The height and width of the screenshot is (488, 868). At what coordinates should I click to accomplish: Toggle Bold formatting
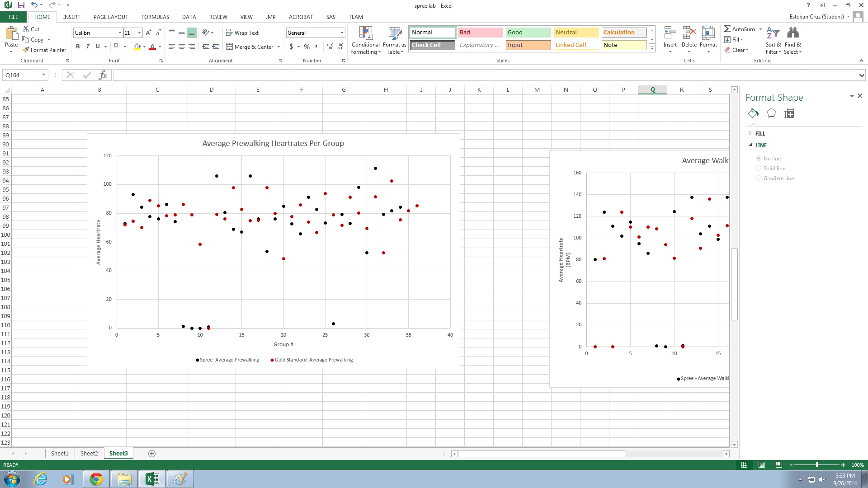pos(78,47)
